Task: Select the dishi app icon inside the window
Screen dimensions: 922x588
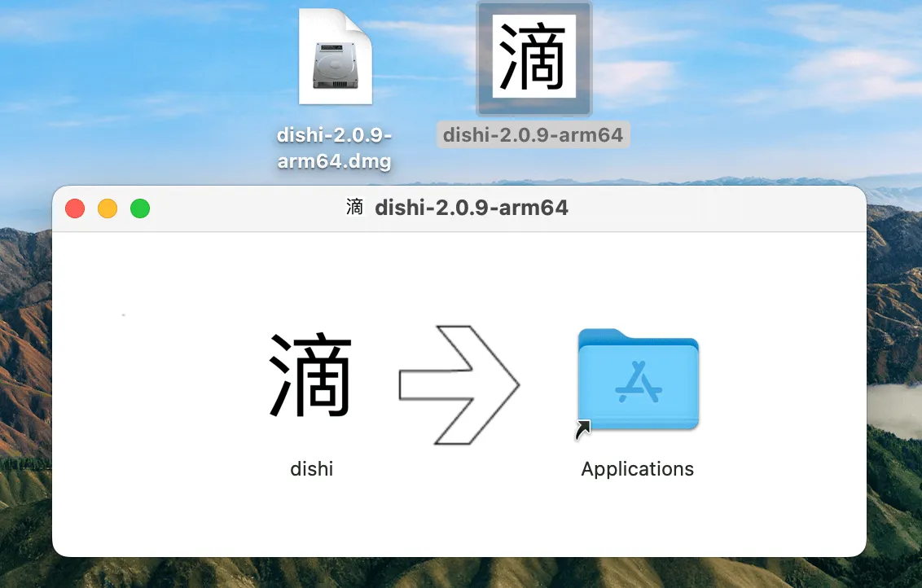Action: (311, 375)
